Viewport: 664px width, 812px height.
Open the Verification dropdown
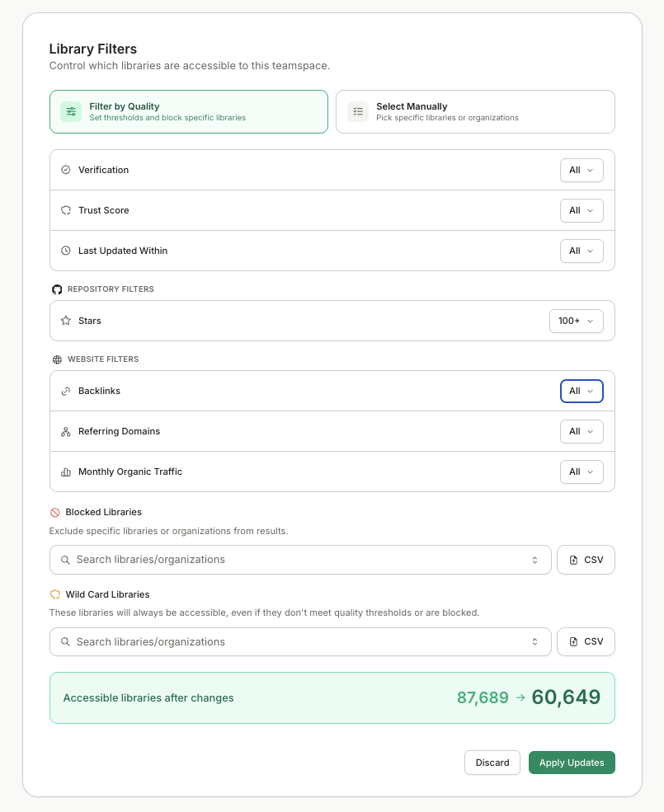581,170
